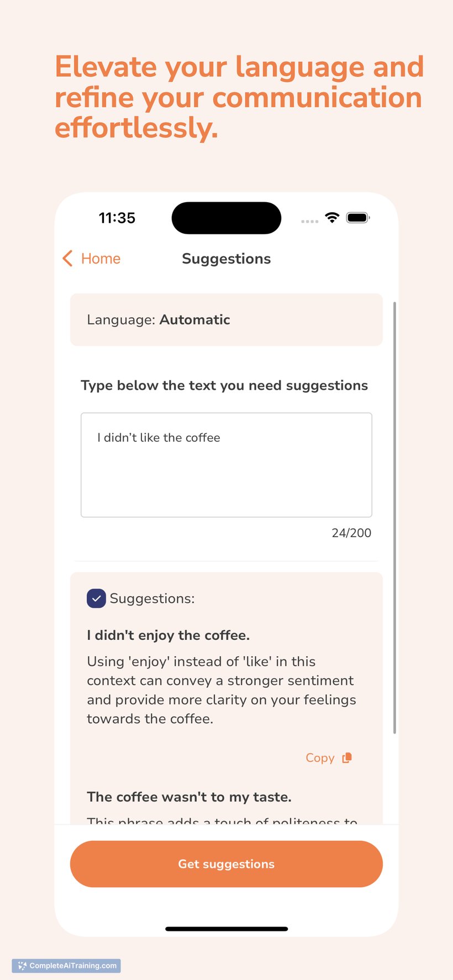Tap the 11:35 clock in the status bar

(117, 218)
